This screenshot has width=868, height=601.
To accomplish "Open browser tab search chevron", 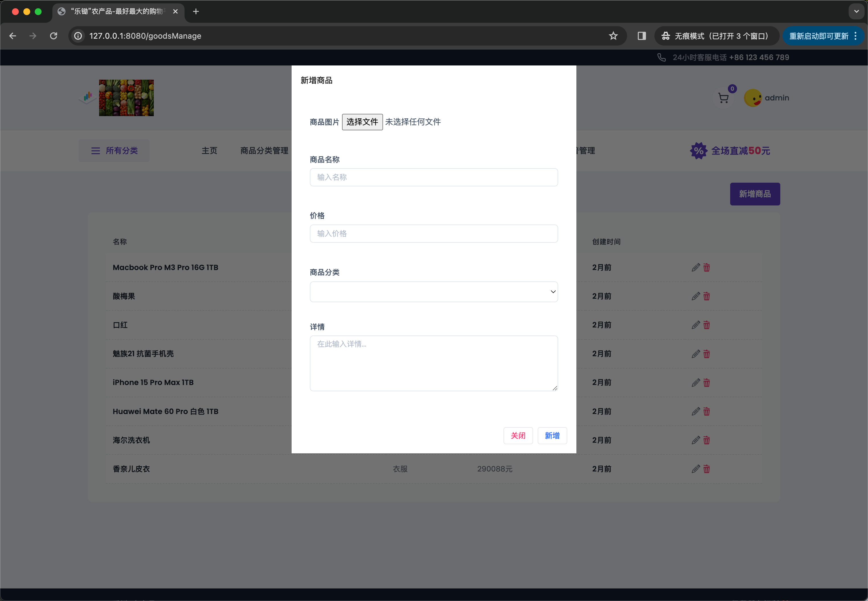I will pos(856,11).
